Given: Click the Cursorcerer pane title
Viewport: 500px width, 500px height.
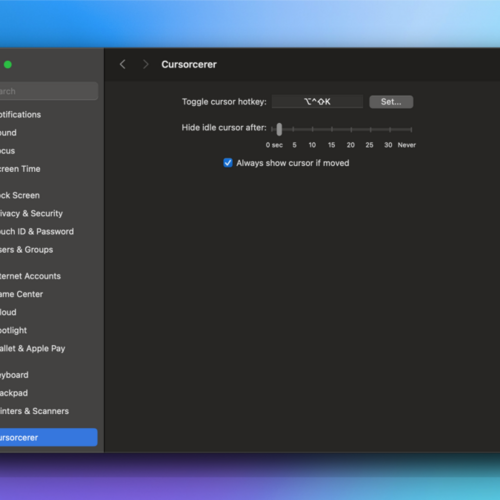Looking at the screenshot, I should tap(189, 64).
